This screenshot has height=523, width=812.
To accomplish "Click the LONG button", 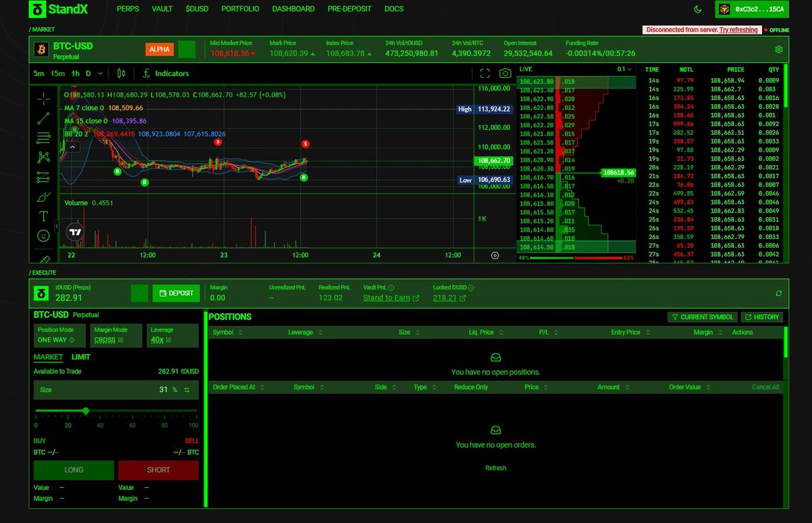I will coord(74,470).
